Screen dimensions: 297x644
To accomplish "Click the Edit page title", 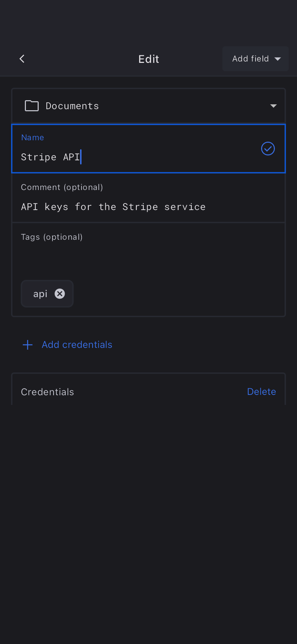I will pos(148,59).
